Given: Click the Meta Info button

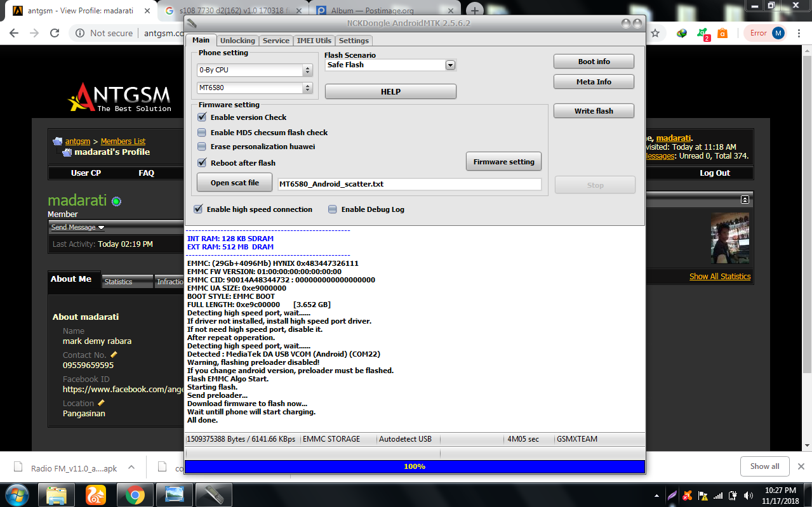Looking at the screenshot, I should (594, 82).
